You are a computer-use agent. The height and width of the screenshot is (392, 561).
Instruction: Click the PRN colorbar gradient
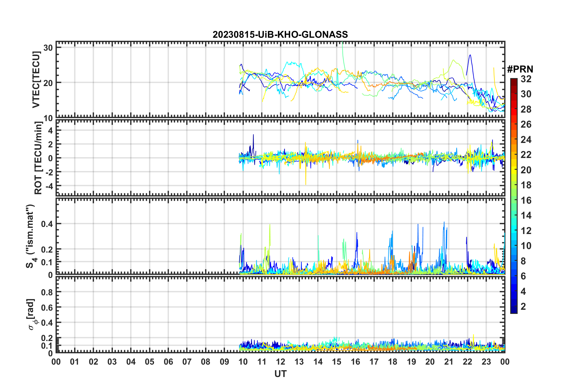point(514,196)
